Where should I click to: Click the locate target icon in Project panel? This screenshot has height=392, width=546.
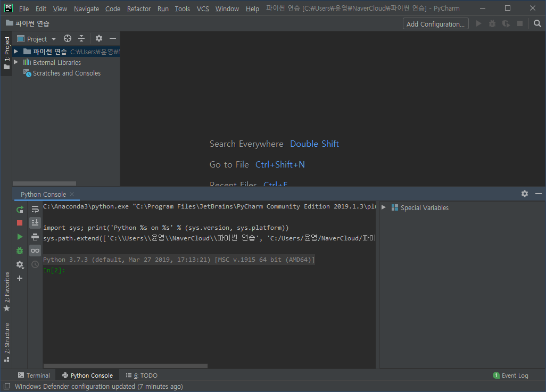click(x=68, y=38)
